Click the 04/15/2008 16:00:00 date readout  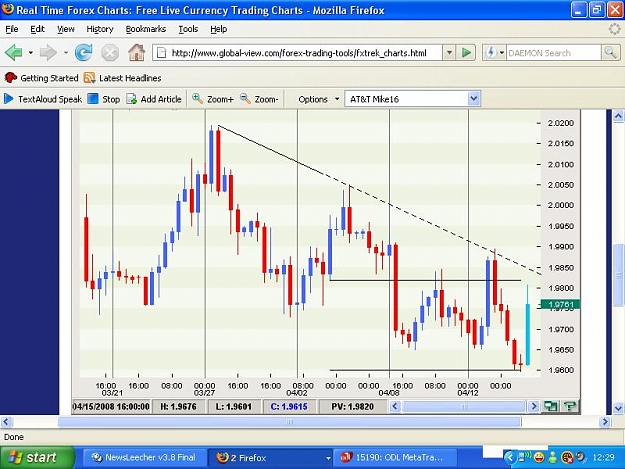click(x=111, y=407)
